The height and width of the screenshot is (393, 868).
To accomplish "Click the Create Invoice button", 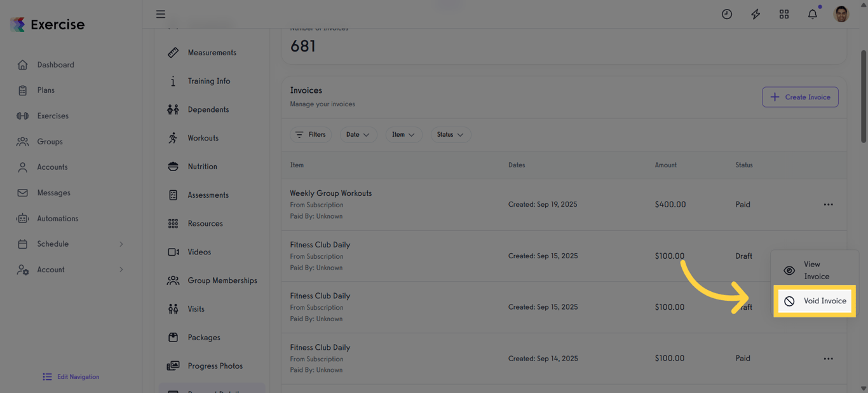I will point(800,97).
